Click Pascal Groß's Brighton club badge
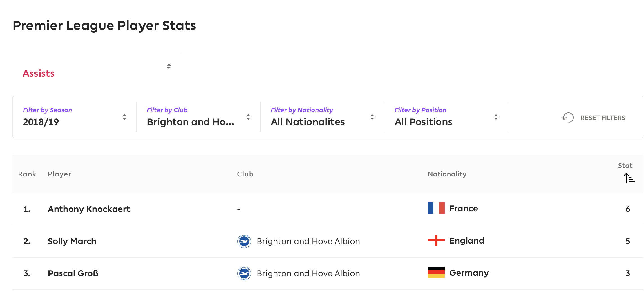This screenshot has width=644, height=292. click(244, 273)
